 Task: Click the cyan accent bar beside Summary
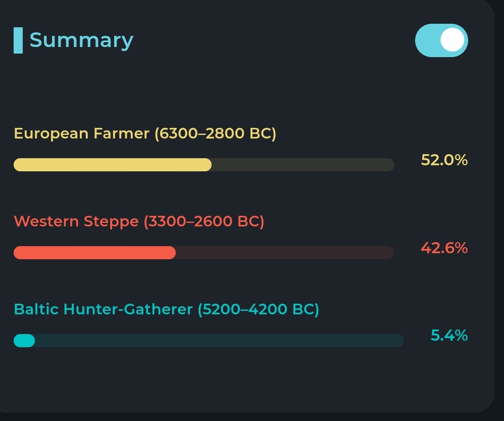click(x=18, y=40)
